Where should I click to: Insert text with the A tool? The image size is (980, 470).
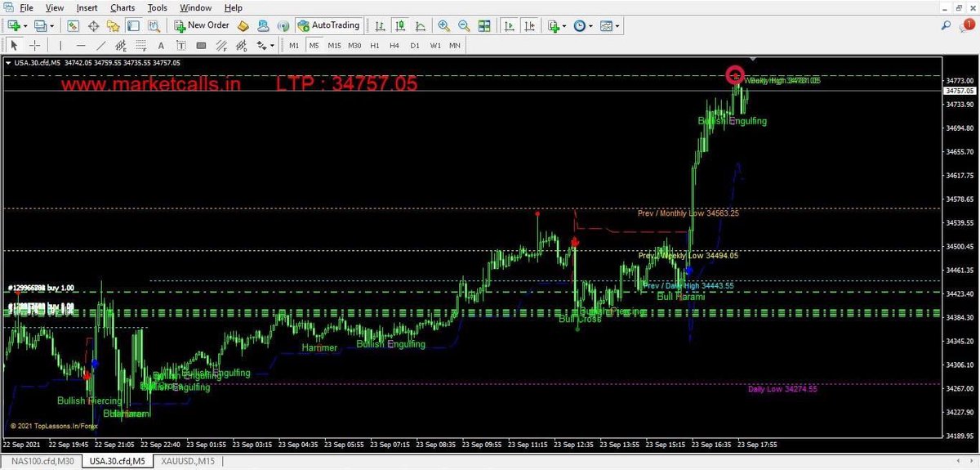pyautogui.click(x=161, y=45)
